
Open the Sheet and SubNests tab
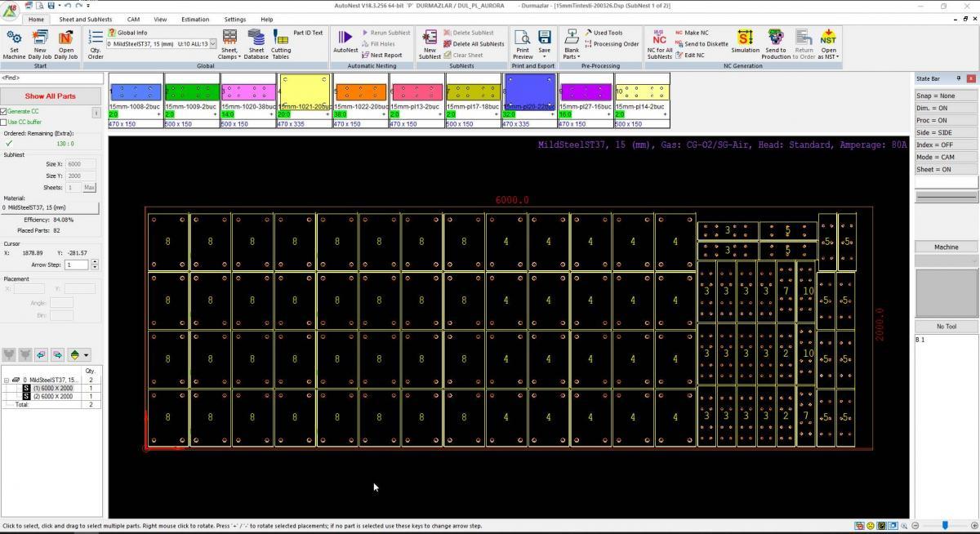(86, 19)
